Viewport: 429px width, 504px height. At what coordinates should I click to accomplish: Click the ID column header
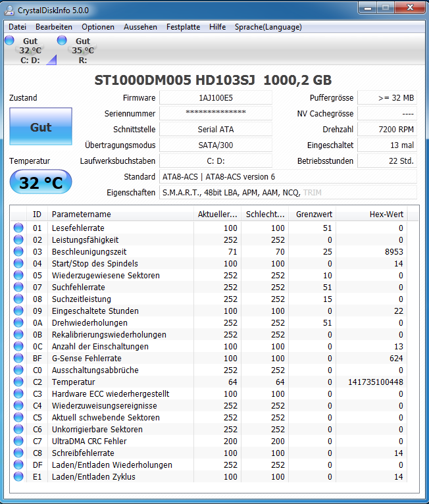pyautogui.click(x=37, y=214)
